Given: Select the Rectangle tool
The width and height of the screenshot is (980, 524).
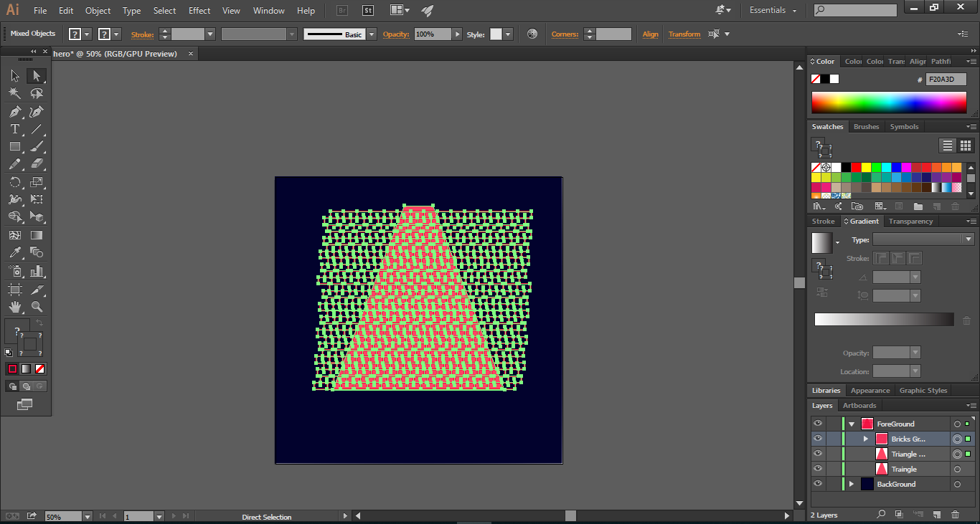Looking at the screenshot, I should coord(14,146).
